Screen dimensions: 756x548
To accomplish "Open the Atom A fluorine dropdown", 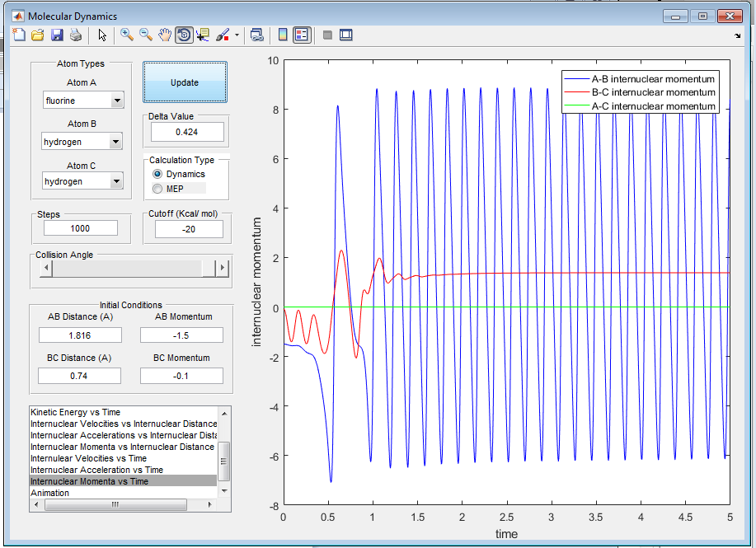I will 116,101.
